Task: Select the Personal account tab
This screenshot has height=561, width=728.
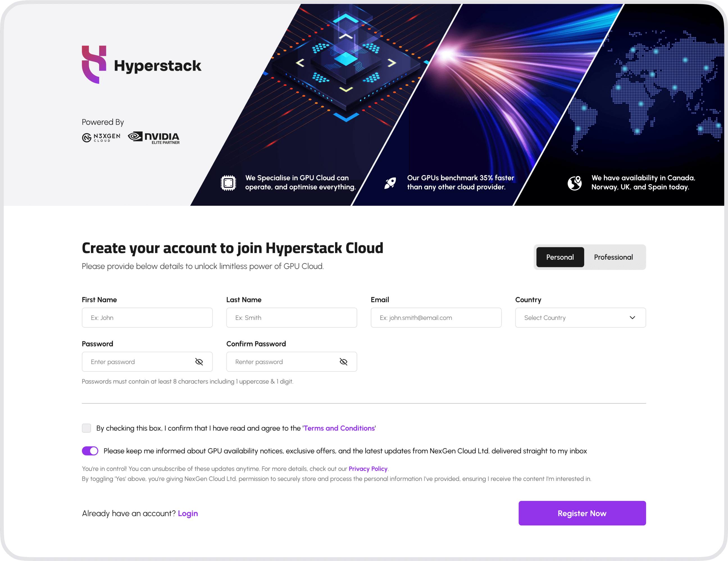Action: coord(560,257)
